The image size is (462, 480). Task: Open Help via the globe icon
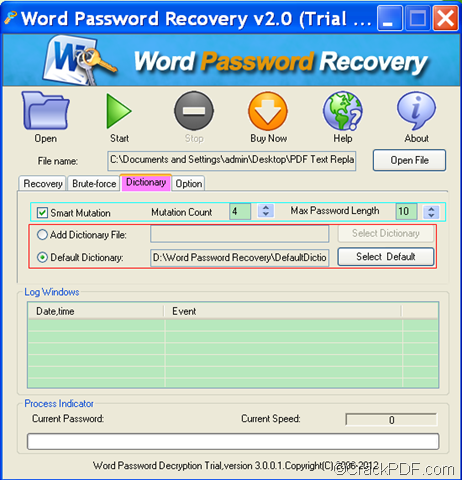[343, 111]
